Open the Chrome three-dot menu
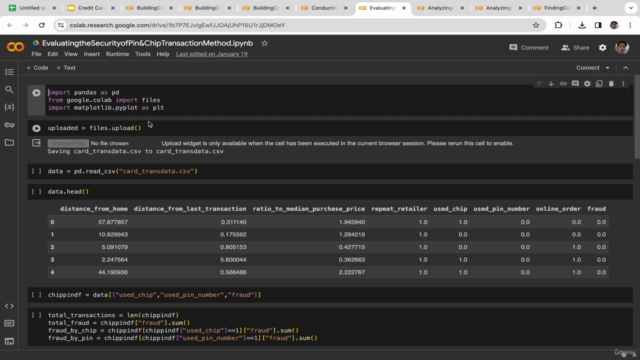Image resolution: width=640 pixels, height=360 pixels. pyautogui.click(x=630, y=25)
